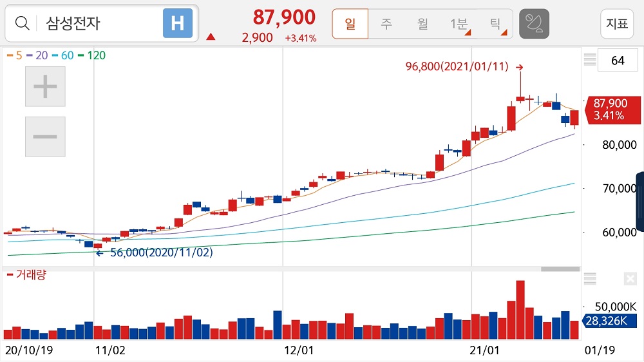Tap the 20/10/19 date label

[29, 350]
